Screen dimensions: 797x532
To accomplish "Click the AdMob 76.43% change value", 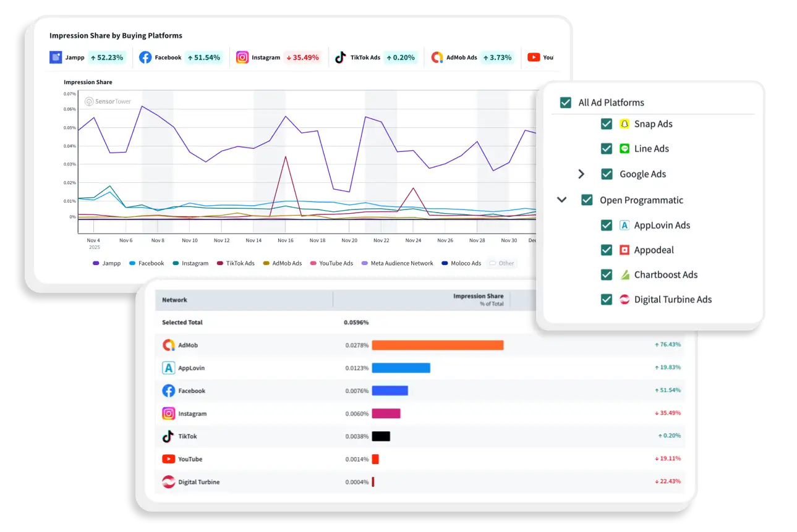I will point(668,345).
